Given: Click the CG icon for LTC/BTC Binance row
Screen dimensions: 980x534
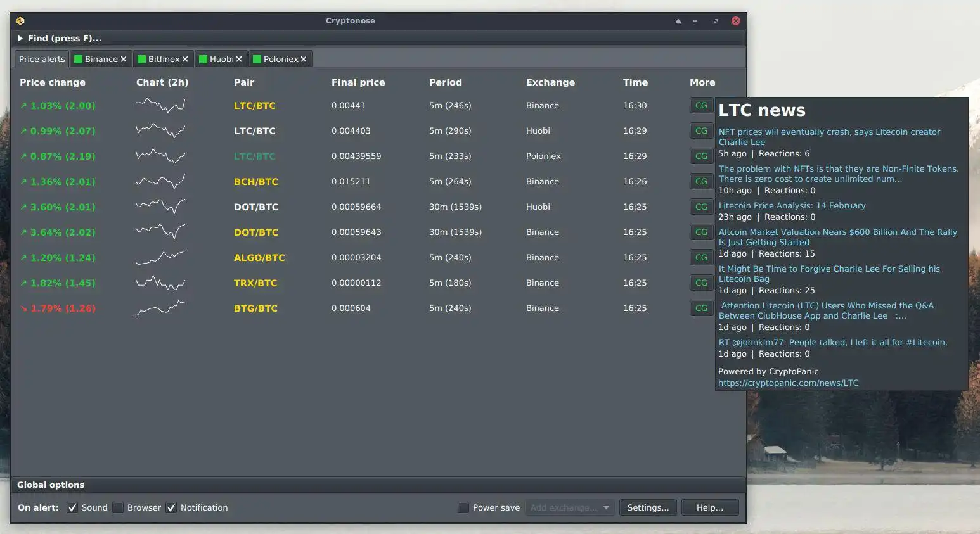Looking at the screenshot, I should 701,106.
